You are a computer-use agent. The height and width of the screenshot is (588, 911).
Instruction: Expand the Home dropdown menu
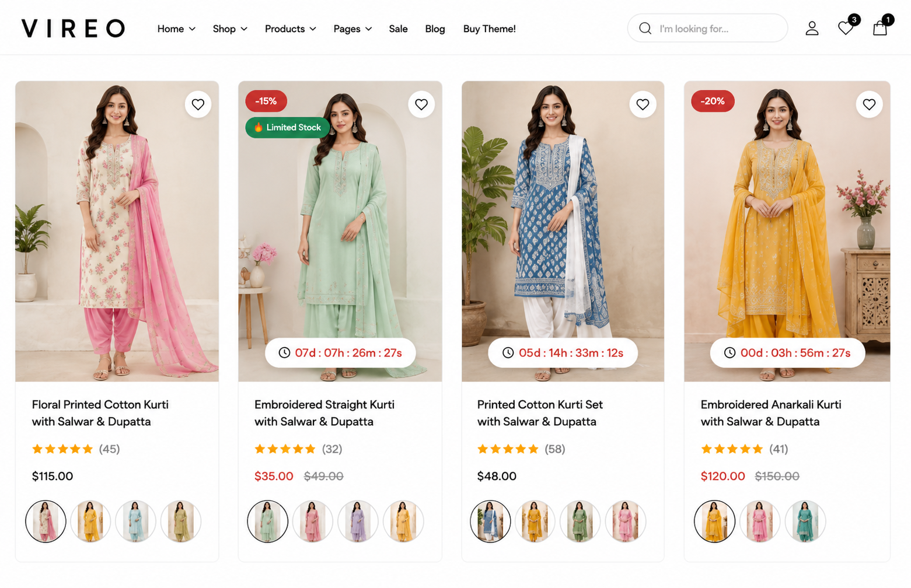[x=176, y=29]
